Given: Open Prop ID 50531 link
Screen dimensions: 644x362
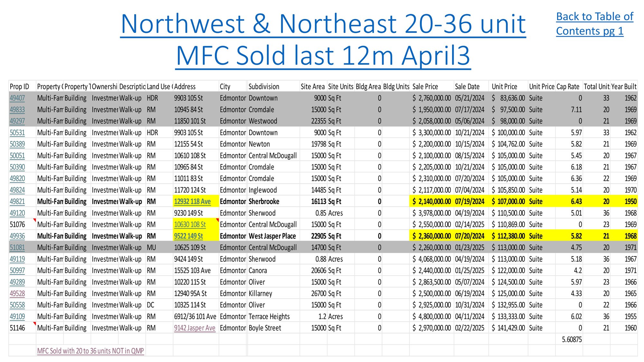Looking at the screenshot, I should (17, 133).
